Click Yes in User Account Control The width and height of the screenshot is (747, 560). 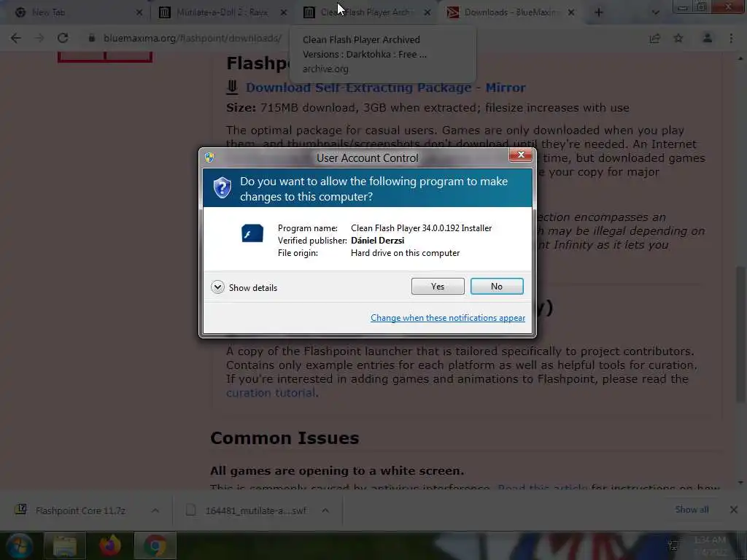(x=438, y=286)
